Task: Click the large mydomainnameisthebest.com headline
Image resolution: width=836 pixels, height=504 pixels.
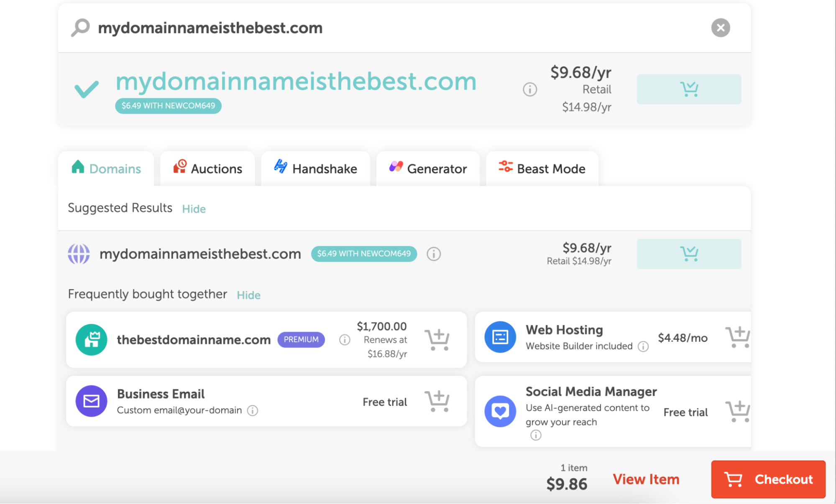Action: click(296, 81)
